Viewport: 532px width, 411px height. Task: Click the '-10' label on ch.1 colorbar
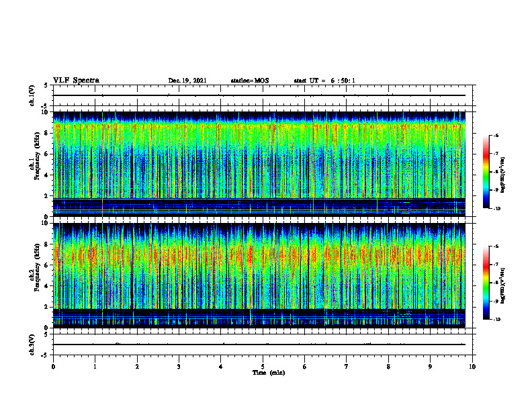coord(496,209)
